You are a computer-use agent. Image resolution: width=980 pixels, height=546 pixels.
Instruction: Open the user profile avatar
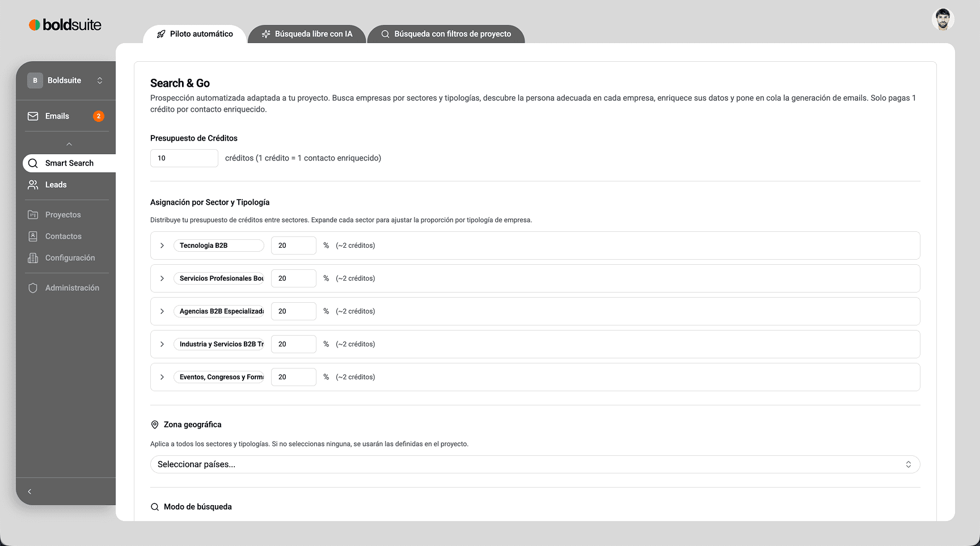943,20
